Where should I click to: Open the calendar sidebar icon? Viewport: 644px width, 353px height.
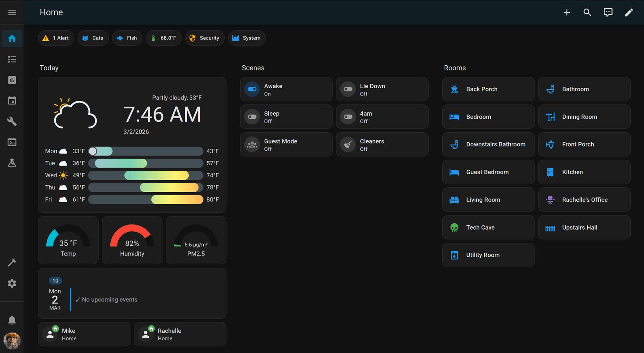tap(12, 101)
